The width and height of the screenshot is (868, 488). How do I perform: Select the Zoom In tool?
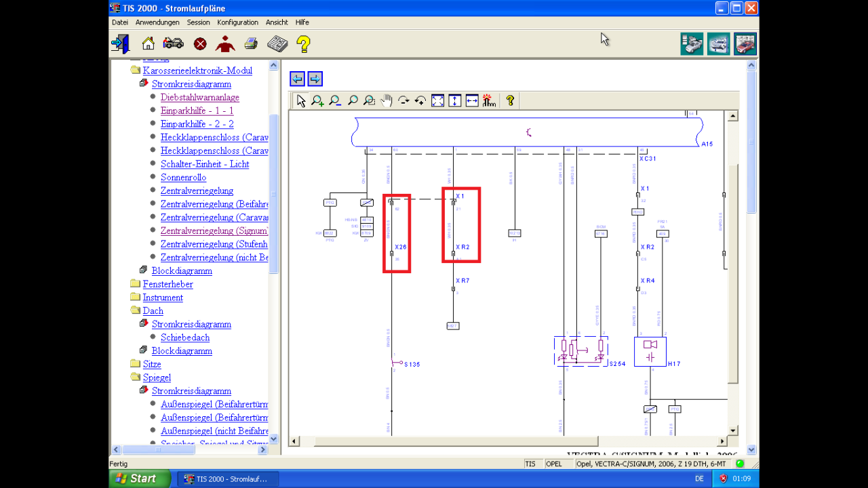click(317, 100)
